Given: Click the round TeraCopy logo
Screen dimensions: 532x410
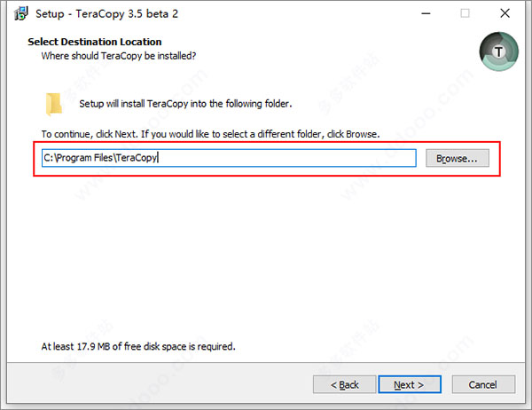Looking at the screenshot, I should click(x=498, y=51).
